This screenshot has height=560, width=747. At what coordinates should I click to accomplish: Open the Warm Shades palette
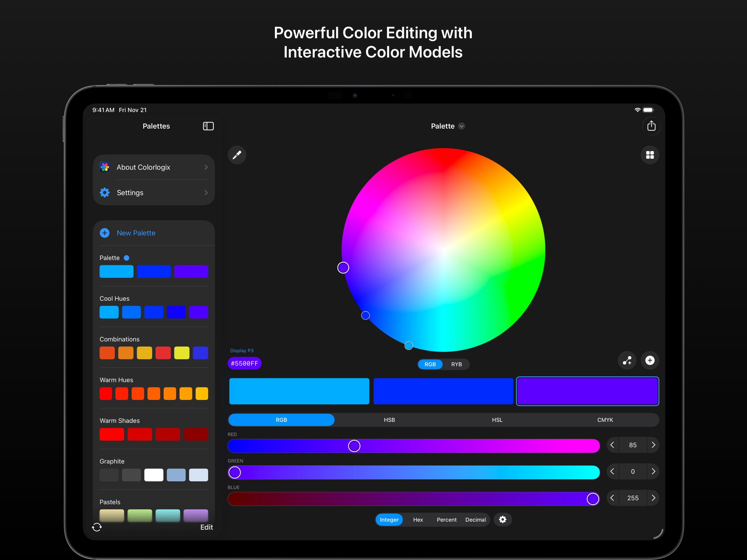(154, 429)
